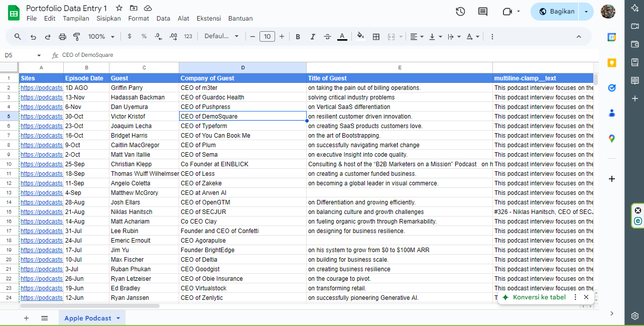Move document using folder icon
The width and height of the screenshot is (644, 326).
134,8
